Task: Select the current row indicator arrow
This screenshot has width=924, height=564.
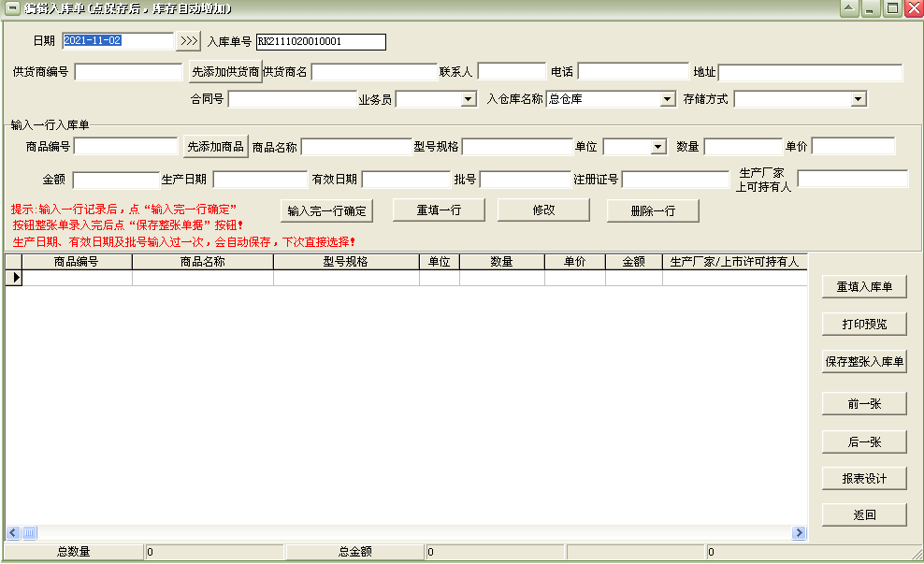Action: [x=14, y=278]
